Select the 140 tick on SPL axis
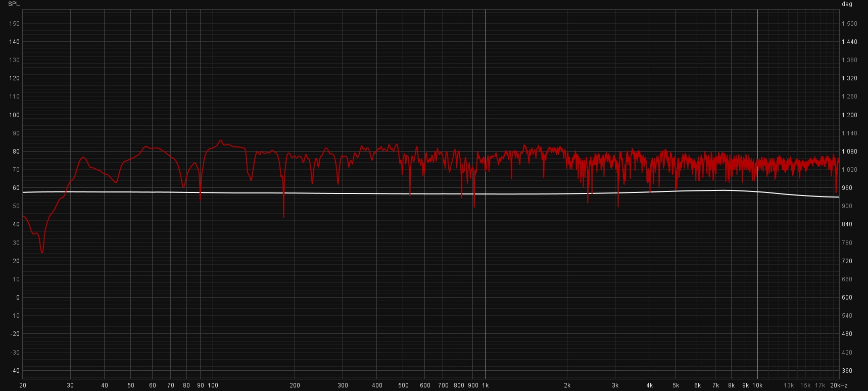 [x=14, y=42]
